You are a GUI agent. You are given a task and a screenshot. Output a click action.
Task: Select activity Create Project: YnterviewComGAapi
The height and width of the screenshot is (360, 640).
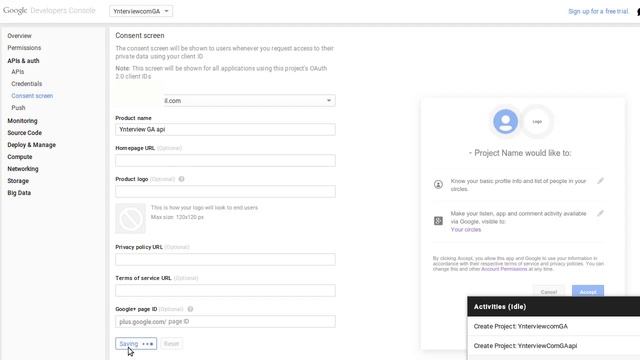tap(553, 346)
